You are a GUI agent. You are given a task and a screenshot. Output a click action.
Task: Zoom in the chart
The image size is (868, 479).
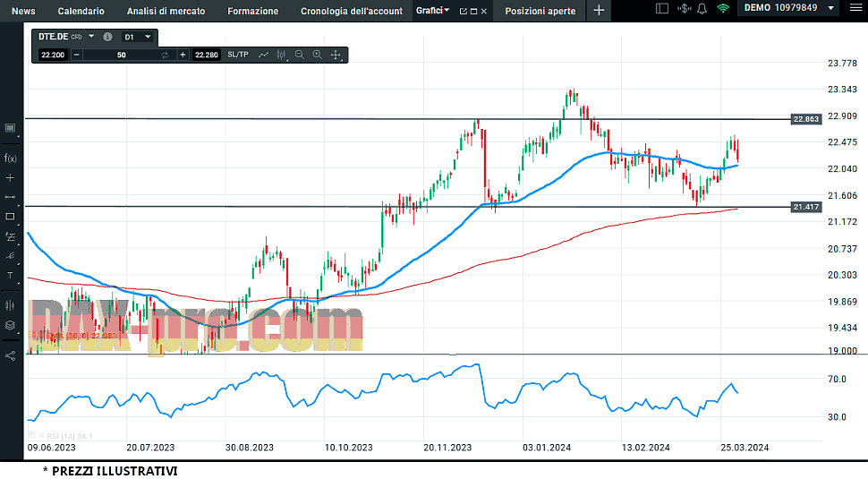point(317,55)
